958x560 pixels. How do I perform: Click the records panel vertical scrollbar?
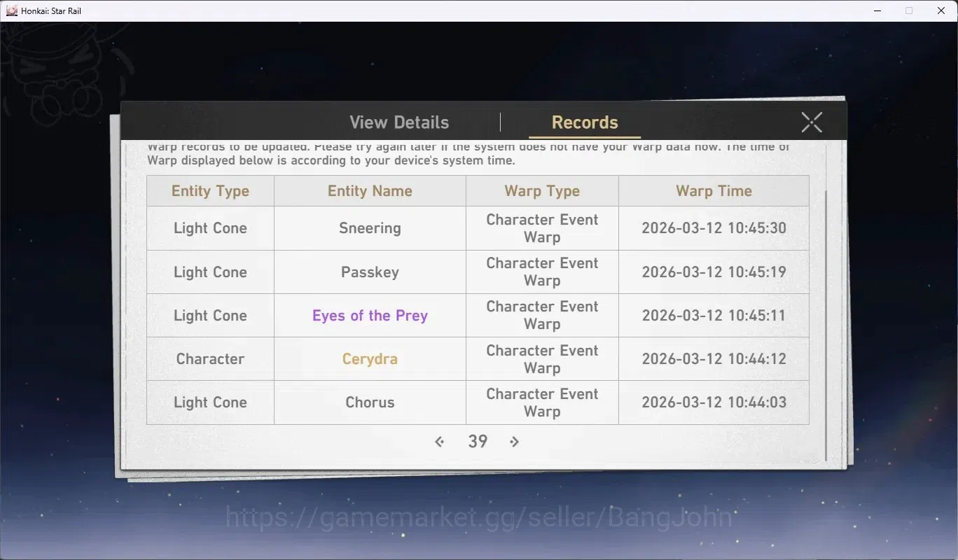pos(826,325)
